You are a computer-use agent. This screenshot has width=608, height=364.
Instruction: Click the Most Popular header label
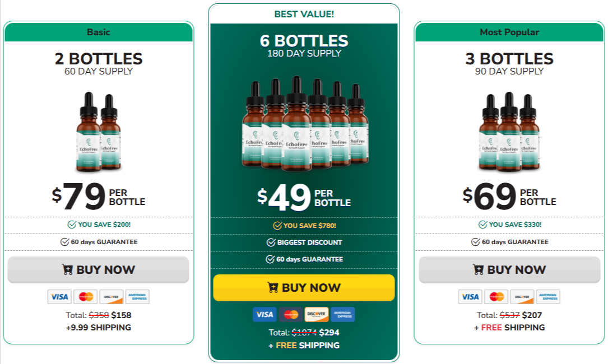click(x=510, y=32)
